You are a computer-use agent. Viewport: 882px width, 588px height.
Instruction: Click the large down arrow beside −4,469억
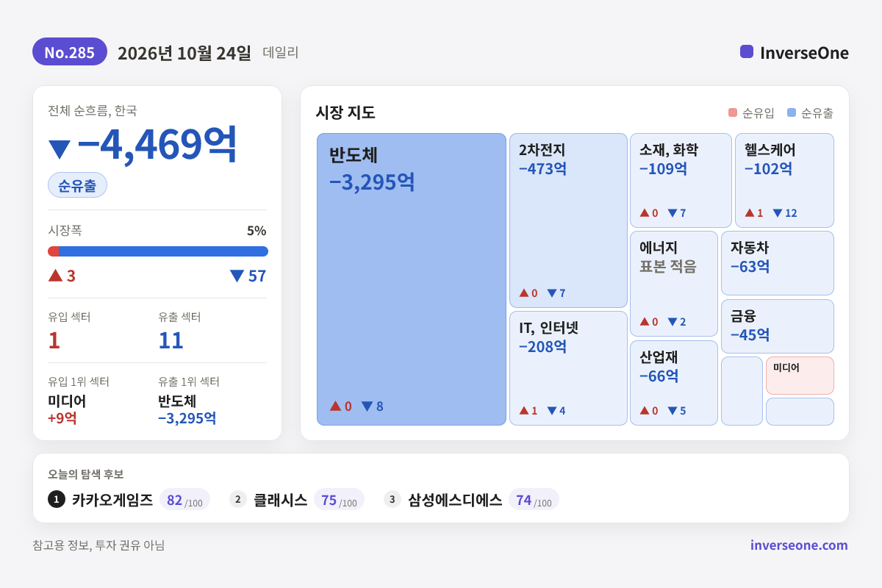pos(59,149)
